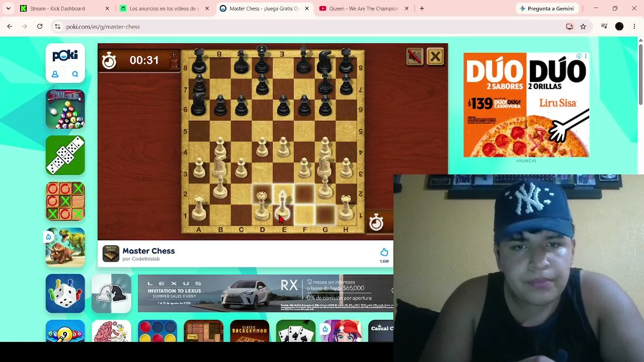This screenshot has width=644, height=362.
Task: Like Master Chess with the thumbs-up button
Action: click(x=384, y=252)
